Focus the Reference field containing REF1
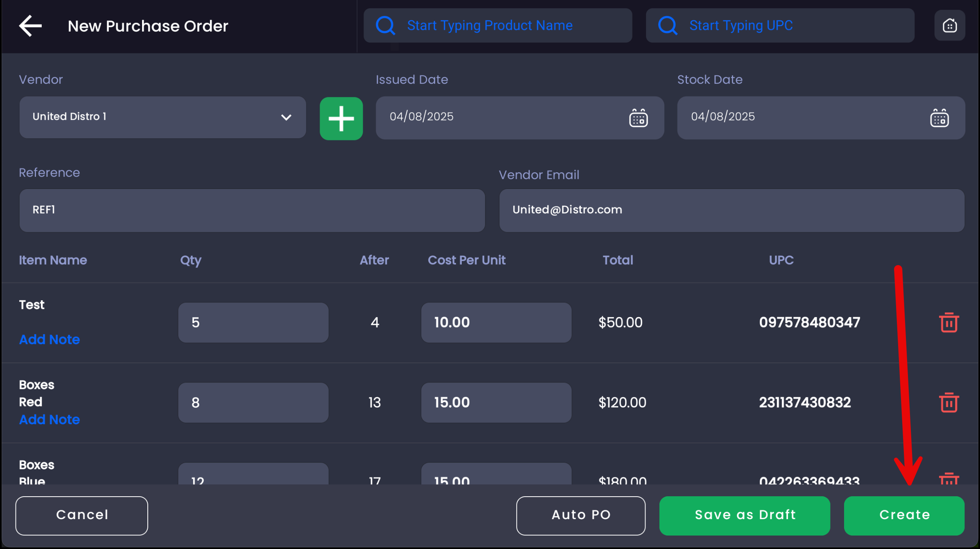Image resolution: width=980 pixels, height=549 pixels. (252, 210)
